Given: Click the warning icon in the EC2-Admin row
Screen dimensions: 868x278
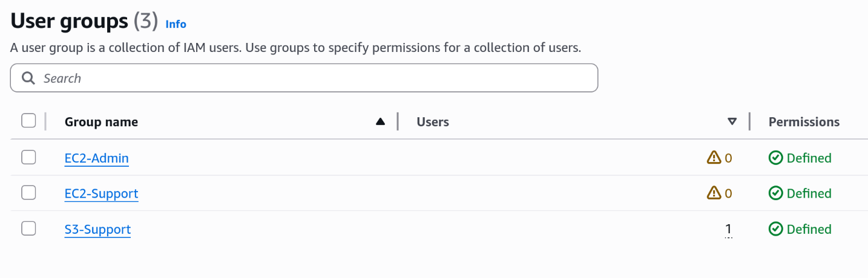Looking at the screenshot, I should [714, 158].
